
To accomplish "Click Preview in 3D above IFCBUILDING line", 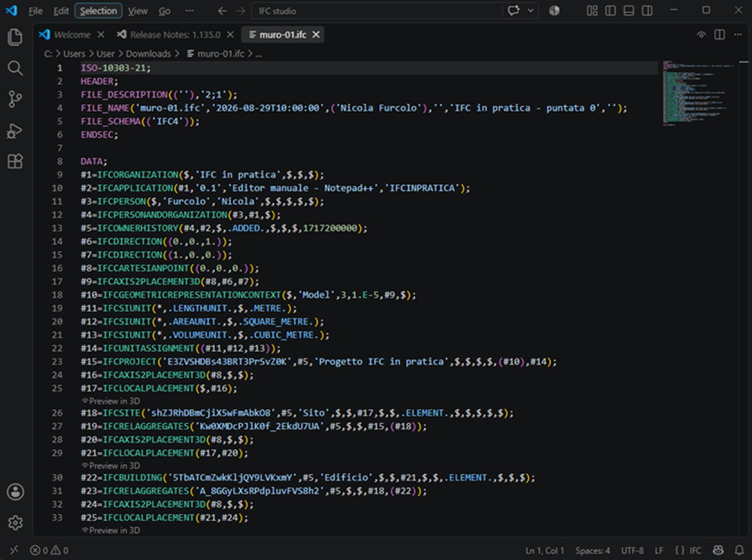I will (x=111, y=465).
